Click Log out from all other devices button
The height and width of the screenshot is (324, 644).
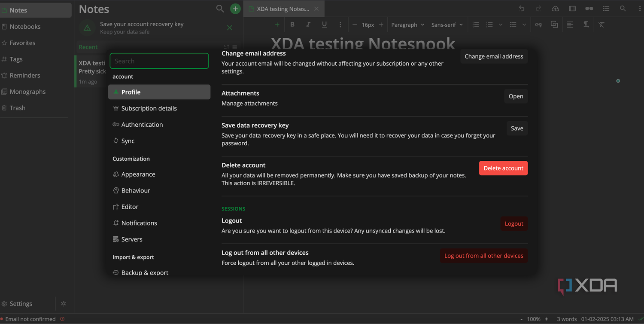484,256
